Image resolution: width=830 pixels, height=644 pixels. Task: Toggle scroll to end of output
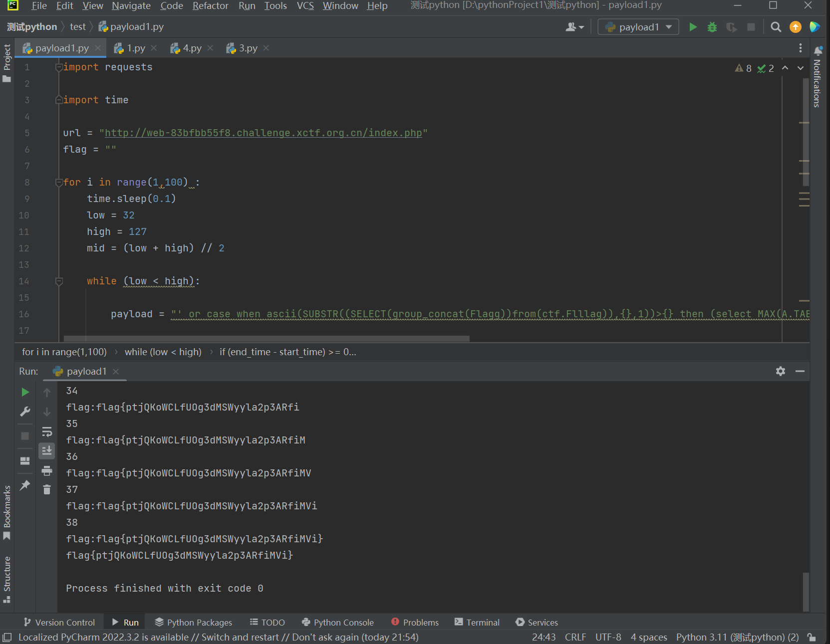click(47, 451)
